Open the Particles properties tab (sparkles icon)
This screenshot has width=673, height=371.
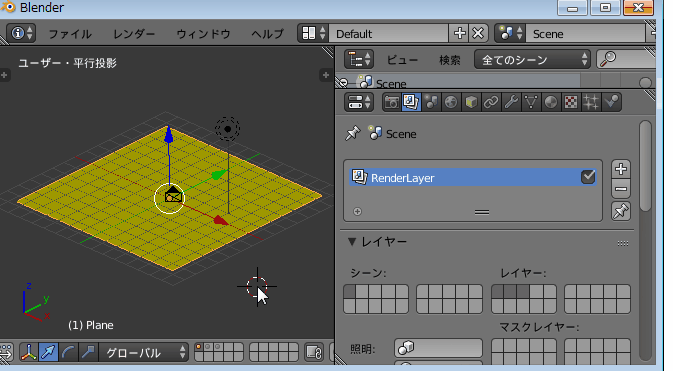coord(591,102)
